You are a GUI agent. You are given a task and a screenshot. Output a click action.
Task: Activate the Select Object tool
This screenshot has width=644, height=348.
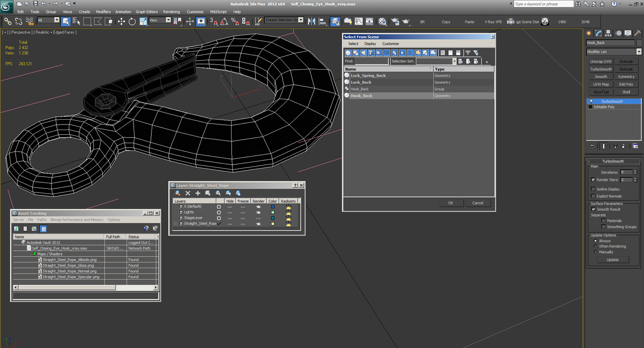pos(66,21)
